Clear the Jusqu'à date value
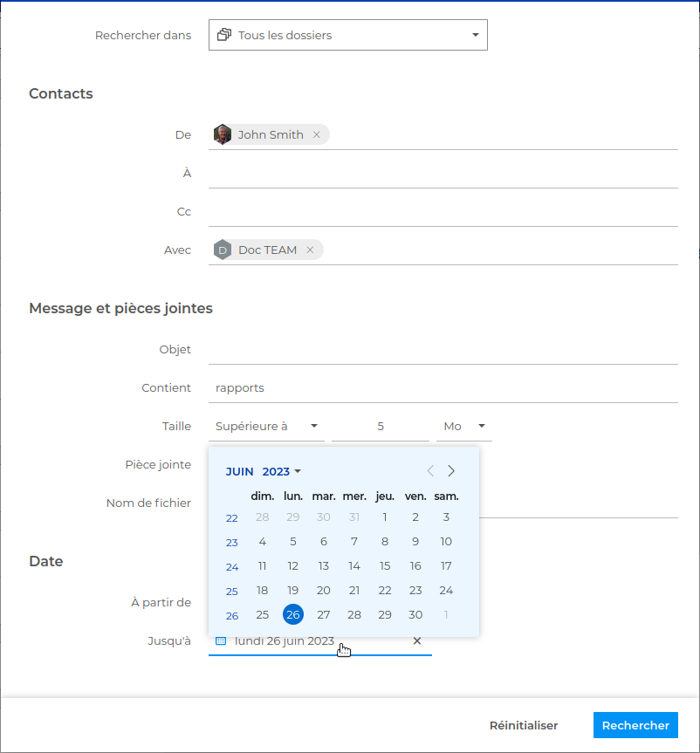This screenshot has width=700, height=753. pos(416,641)
